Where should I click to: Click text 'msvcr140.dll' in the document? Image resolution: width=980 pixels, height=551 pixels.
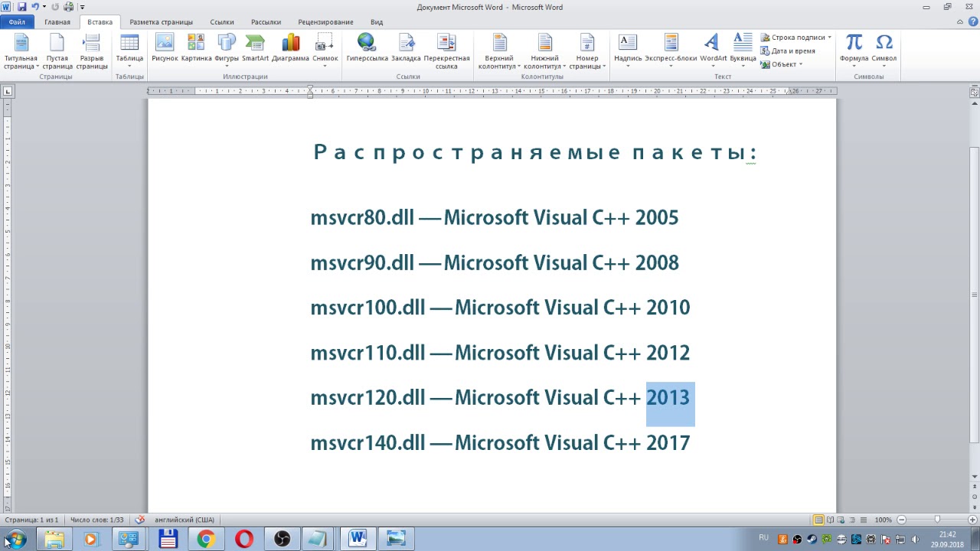(x=367, y=443)
